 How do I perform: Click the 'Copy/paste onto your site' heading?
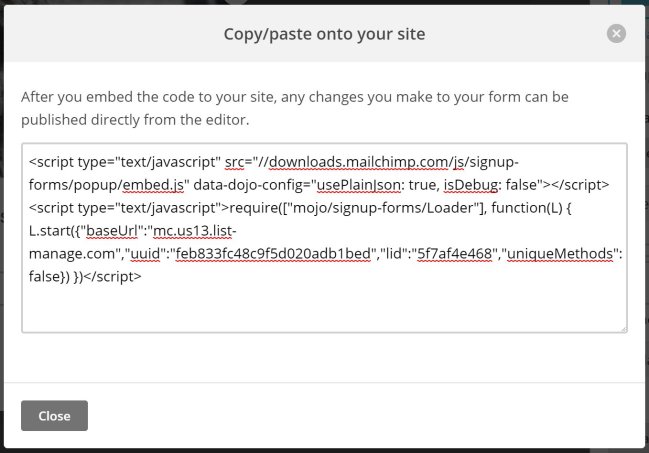click(x=324, y=34)
